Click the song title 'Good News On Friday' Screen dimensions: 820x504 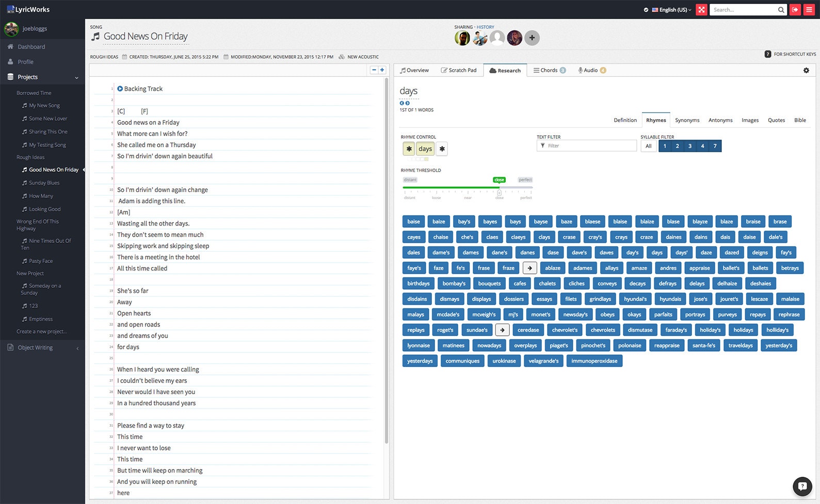(x=146, y=37)
